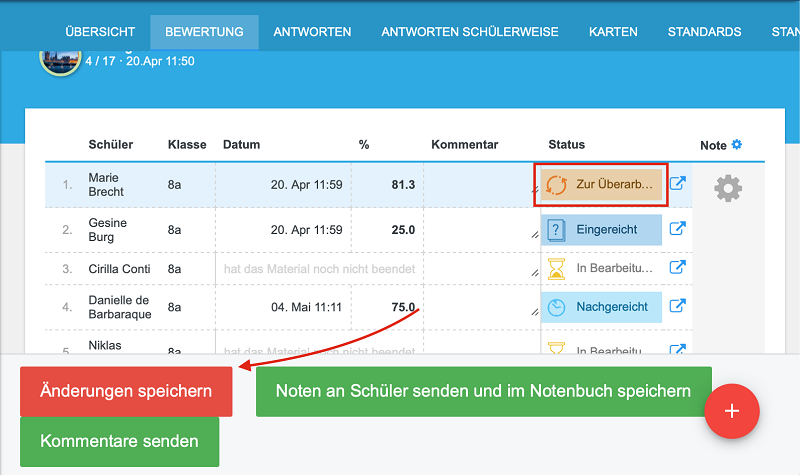800x475 pixels.
Task: Open the ANTWORTEN SCHÜLERWEISE tab
Action: click(x=470, y=32)
